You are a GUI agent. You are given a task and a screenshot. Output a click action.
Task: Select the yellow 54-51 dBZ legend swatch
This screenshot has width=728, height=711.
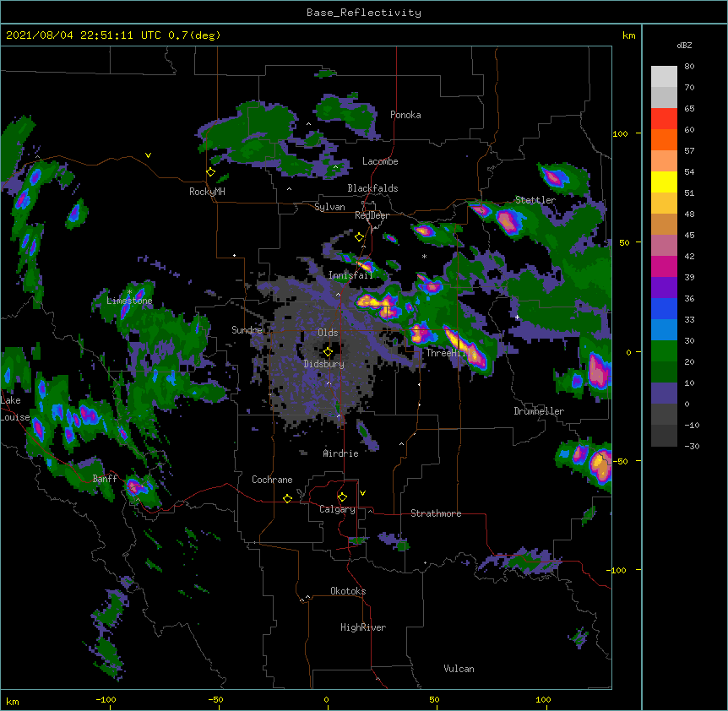click(x=664, y=182)
